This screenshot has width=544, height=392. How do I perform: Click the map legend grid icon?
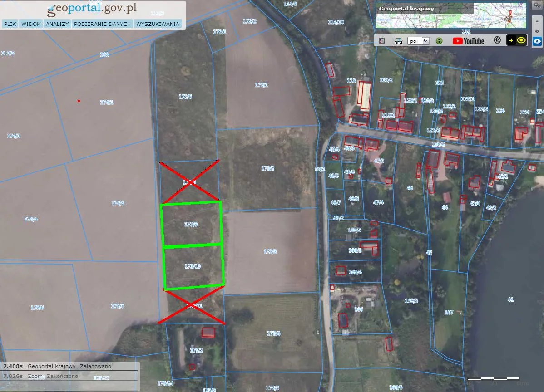(x=382, y=41)
